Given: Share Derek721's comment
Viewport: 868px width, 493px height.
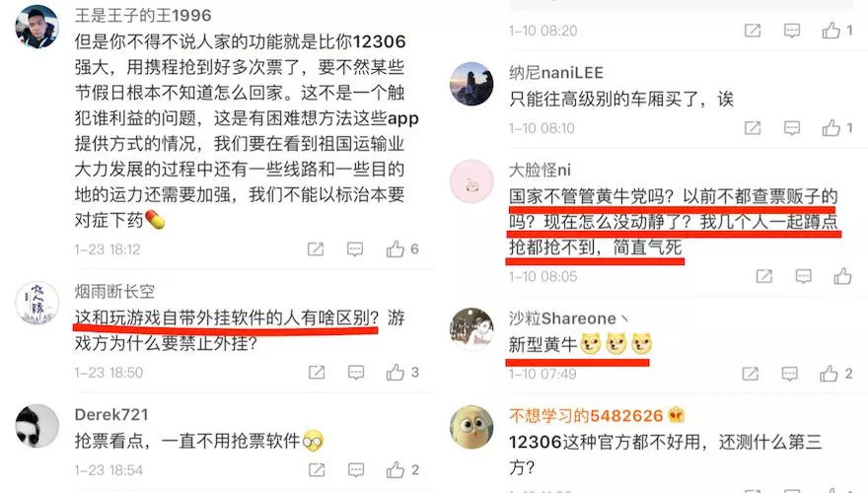Looking at the screenshot, I should (x=317, y=470).
